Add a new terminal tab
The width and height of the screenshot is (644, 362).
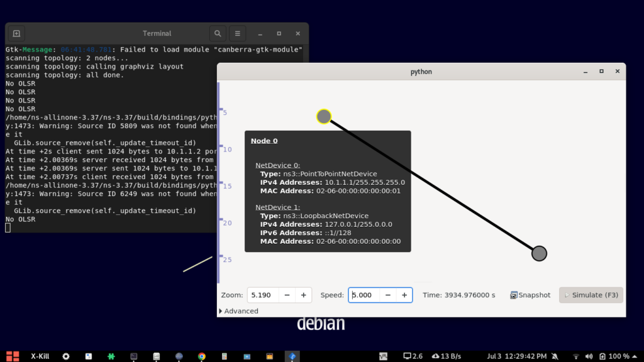click(x=16, y=33)
